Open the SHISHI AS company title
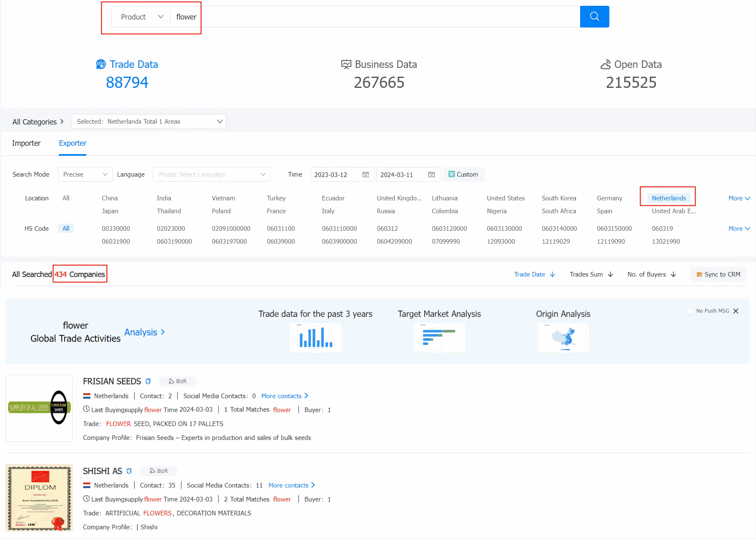This screenshot has height=539, width=756. click(x=103, y=471)
